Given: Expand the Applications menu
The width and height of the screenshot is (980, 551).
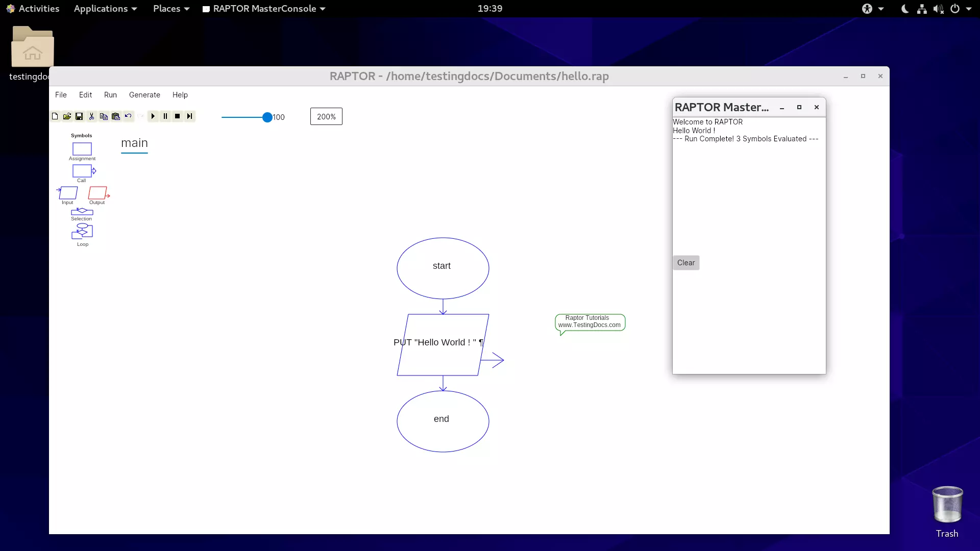Looking at the screenshot, I should pos(104,8).
